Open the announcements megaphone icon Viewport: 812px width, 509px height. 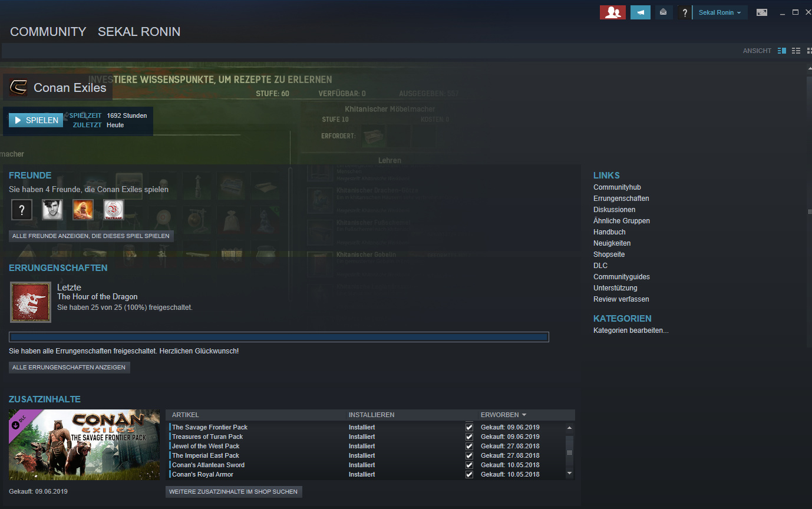[x=641, y=12]
